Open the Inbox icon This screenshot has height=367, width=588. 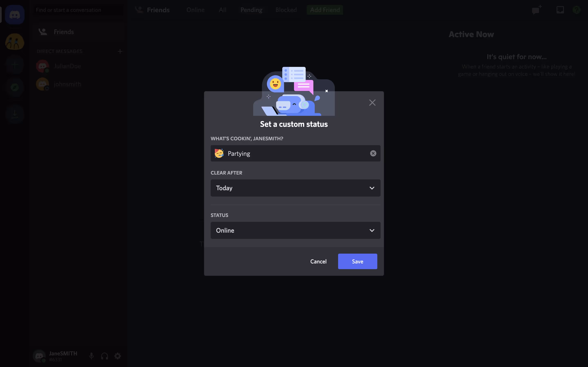click(x=560, y=10)
